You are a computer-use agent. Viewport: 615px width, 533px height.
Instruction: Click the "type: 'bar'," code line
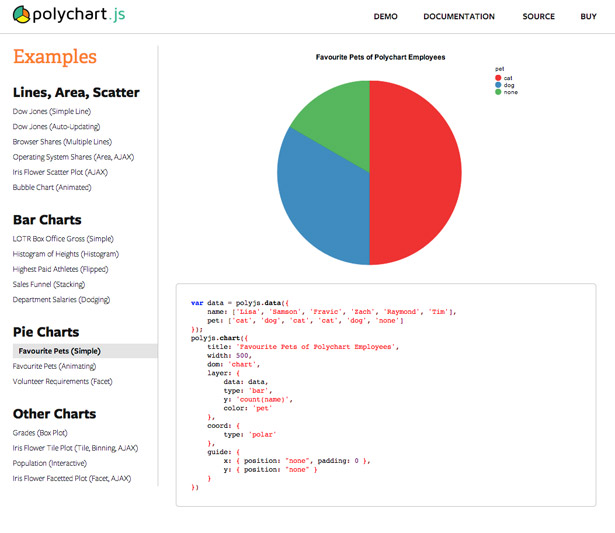248,391
